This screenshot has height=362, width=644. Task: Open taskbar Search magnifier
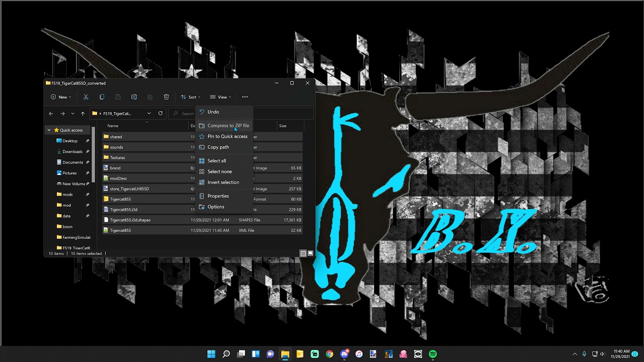click(226, 354)
